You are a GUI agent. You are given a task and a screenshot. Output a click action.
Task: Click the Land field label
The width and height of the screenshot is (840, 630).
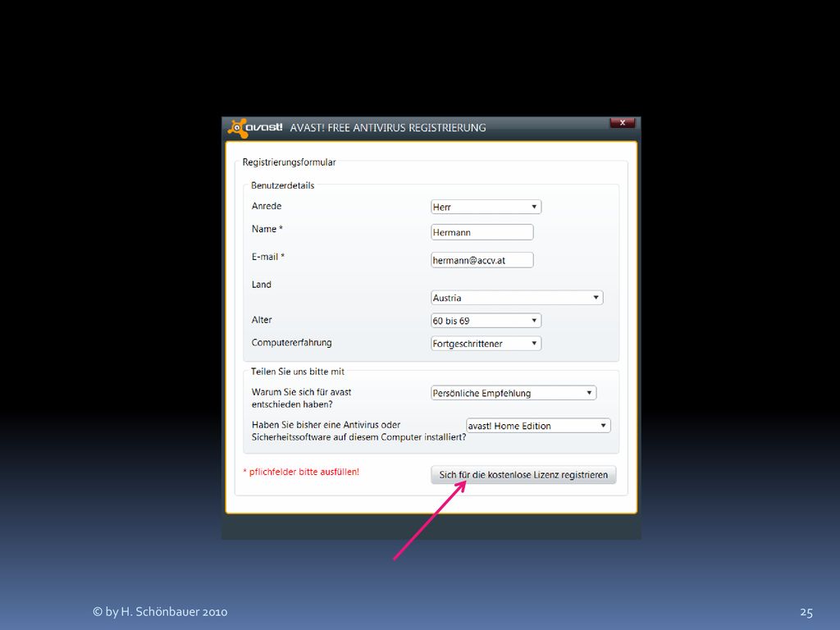pos(262,285)
